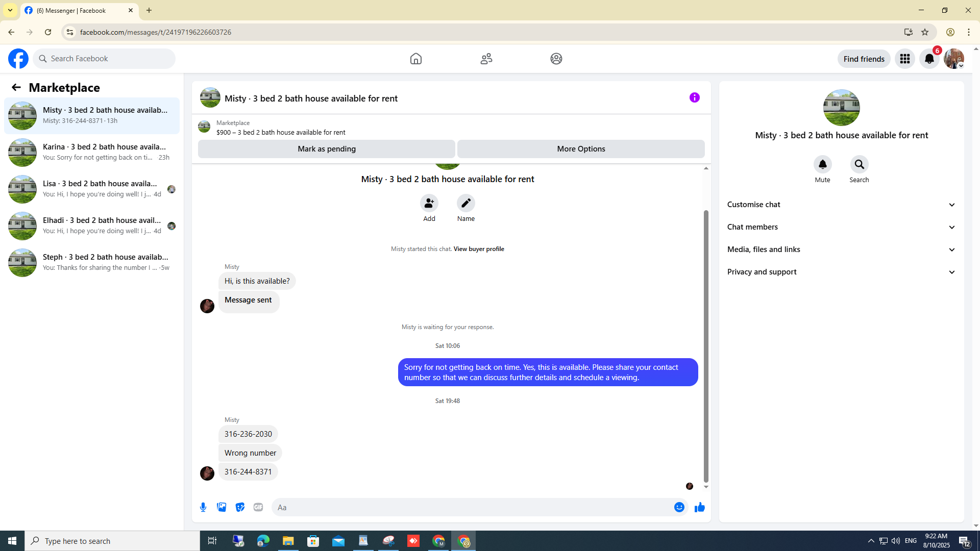Send a thumbs-up like
This screenshot has height=551, width=980.
[x=699, y=507]
